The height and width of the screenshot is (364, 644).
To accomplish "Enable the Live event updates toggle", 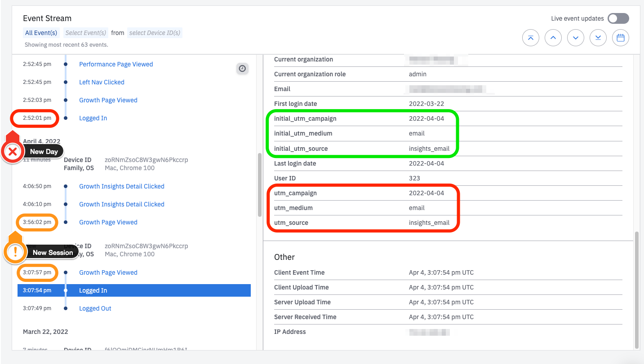I will pos(618,18).
